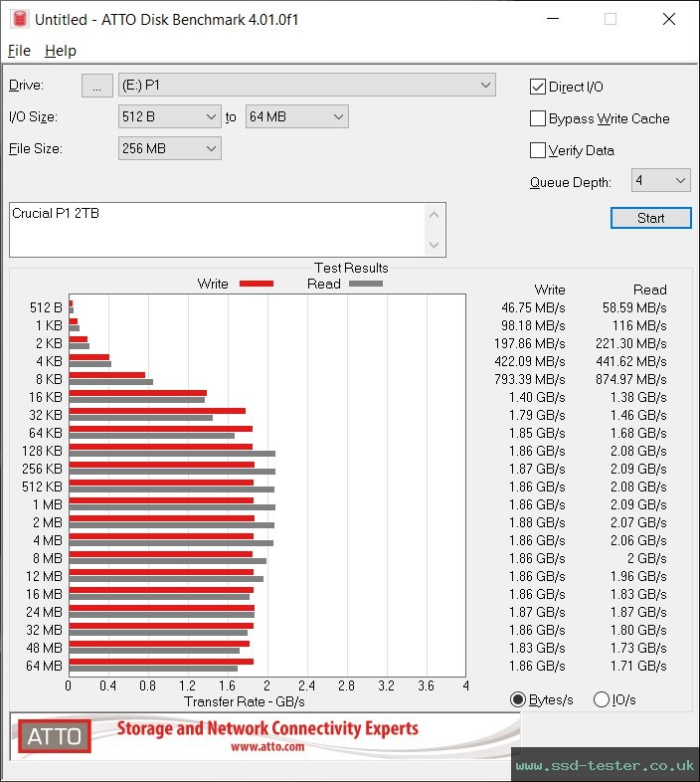This screenshot has height=782, width=700.
Task: Select the IO/s radio button
Action: click(602, 699)
